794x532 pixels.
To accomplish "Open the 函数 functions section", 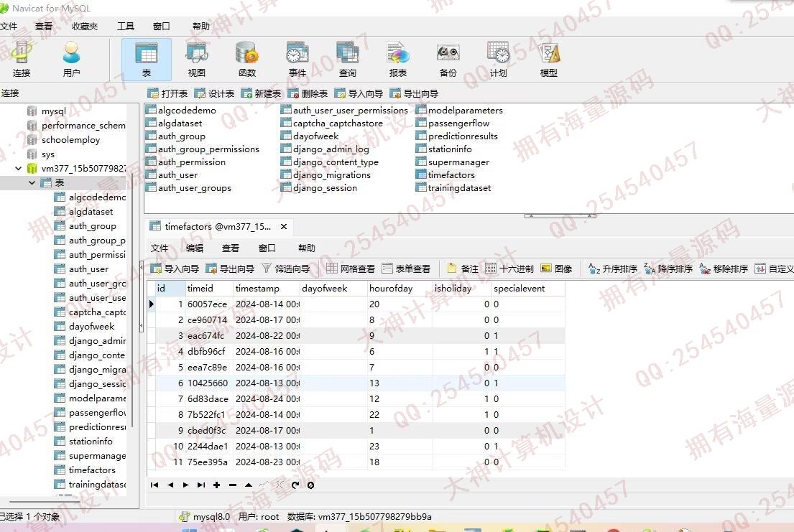I will [247, 59].
